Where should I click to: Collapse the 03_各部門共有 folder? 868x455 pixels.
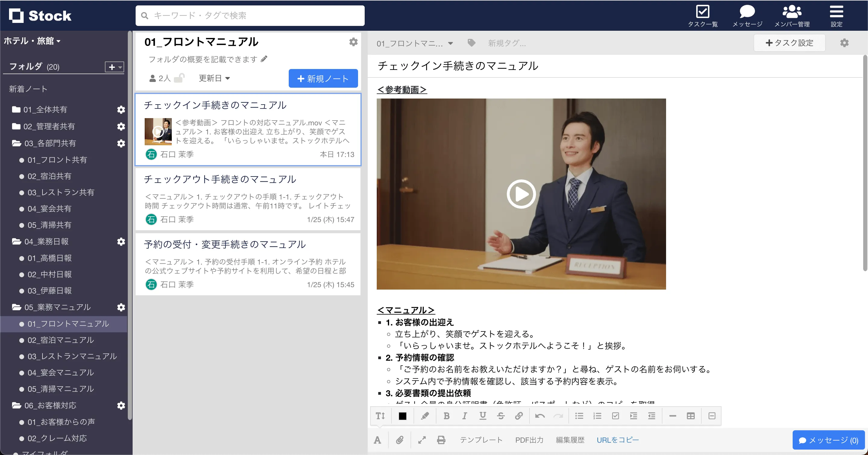17,143
